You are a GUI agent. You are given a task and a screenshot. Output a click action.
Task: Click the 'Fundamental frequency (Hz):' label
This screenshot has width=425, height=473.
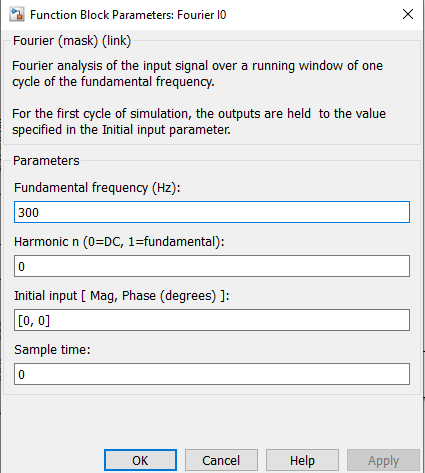click(x=97, y=188)
